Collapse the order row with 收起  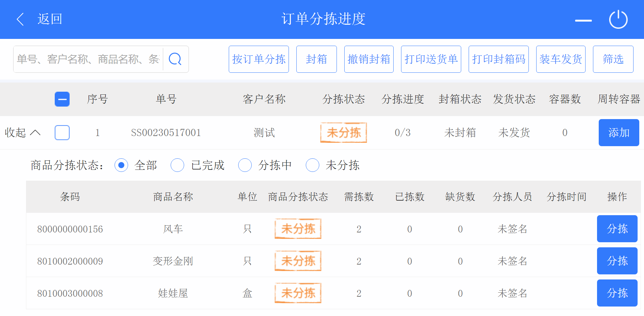click(x=22, y=133)
